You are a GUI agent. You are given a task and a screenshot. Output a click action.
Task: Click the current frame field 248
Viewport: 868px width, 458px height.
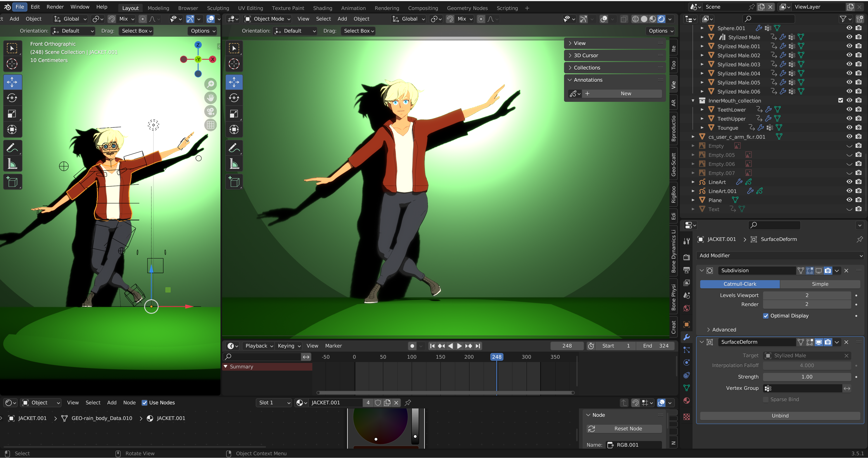click(567, 346)
